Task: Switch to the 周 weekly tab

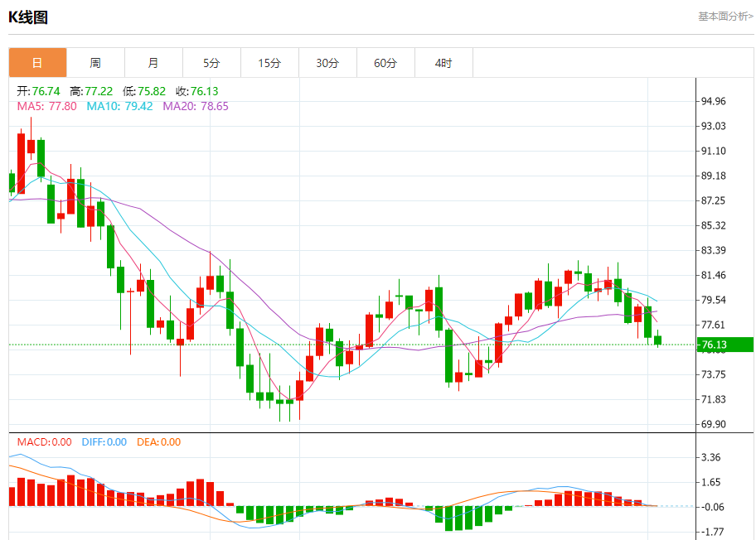Action: click(95, 63)
